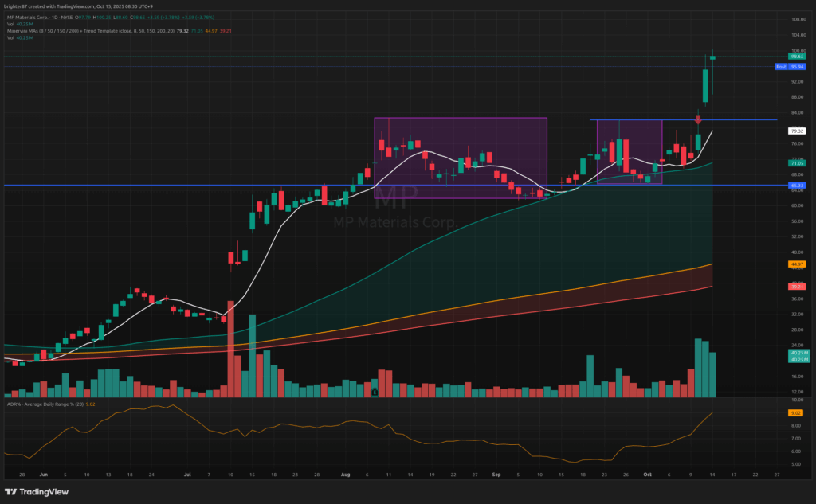The height and width of the screenshot is (504, 816).
Task: Click the green 98.65 last price label
Action: (x=795, y=57)
